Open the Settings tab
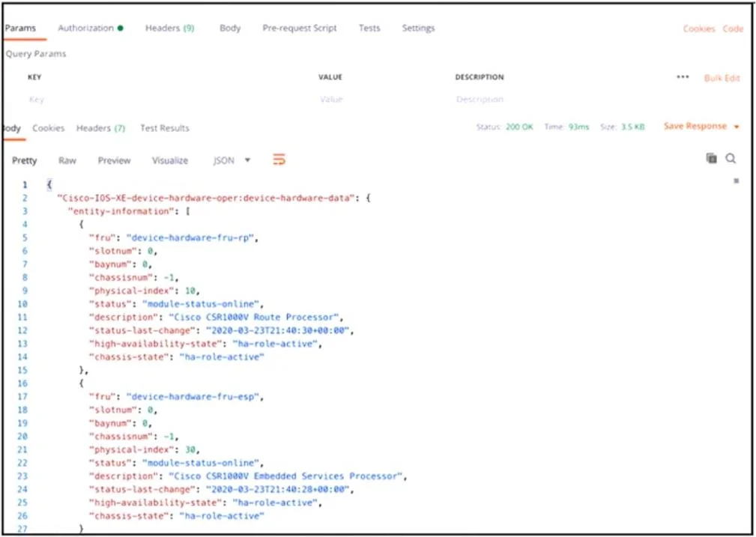The image size is (756, 537). (419, 28)
